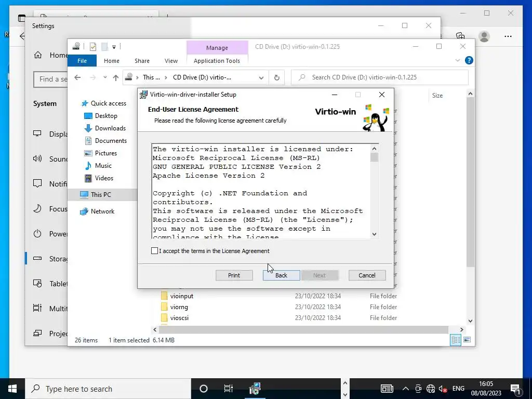Open Sound icon in Settings sidebar
This screenshot has height=399, width=532.
click(x=37, y=159)
